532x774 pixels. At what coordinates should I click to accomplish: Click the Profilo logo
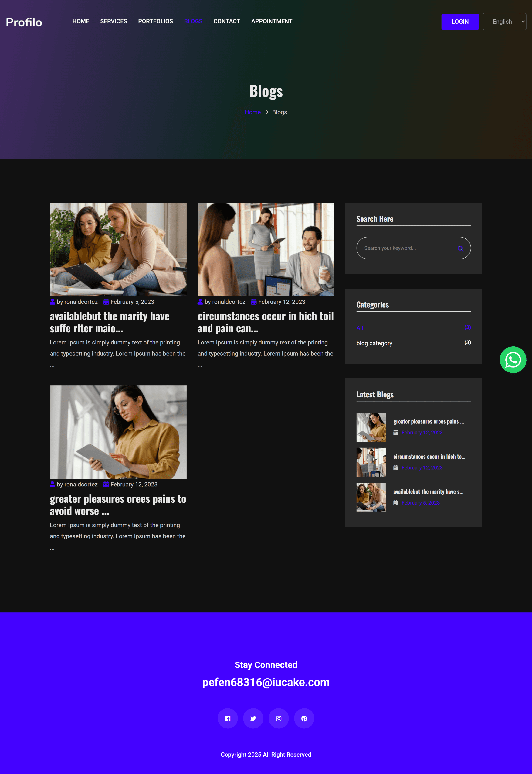click(x=24, y=22)
